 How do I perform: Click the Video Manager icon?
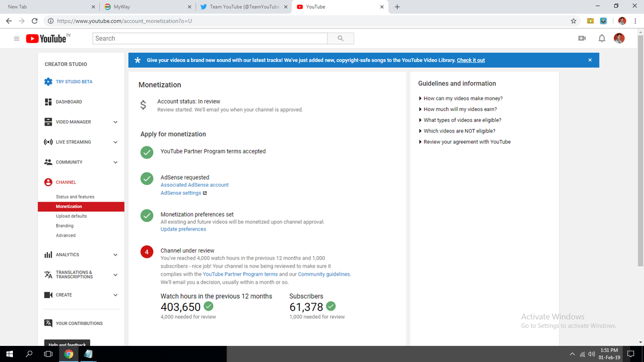[48, 122]
